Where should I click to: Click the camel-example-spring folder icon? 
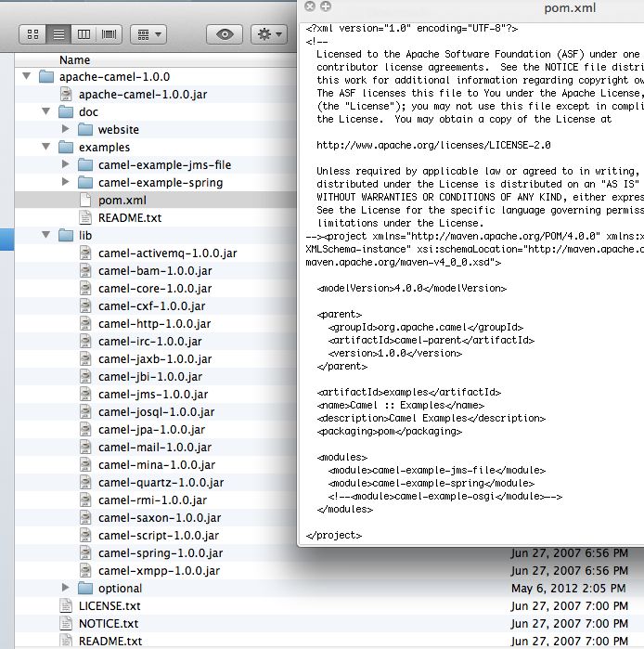[85, 183]
